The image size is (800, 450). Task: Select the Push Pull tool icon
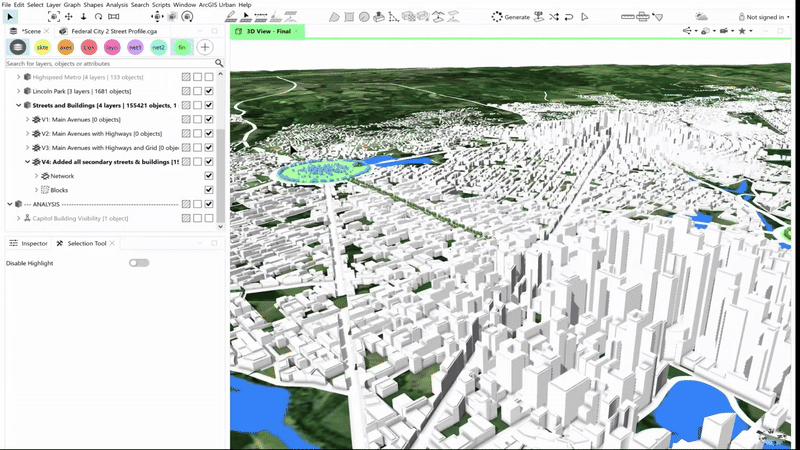(x=379, y=17)
